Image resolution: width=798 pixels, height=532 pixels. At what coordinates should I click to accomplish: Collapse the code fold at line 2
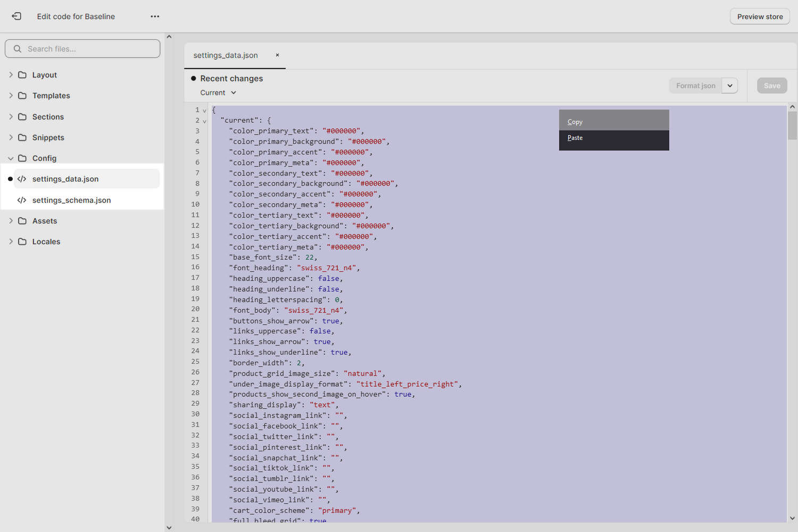tap(204, 120)
